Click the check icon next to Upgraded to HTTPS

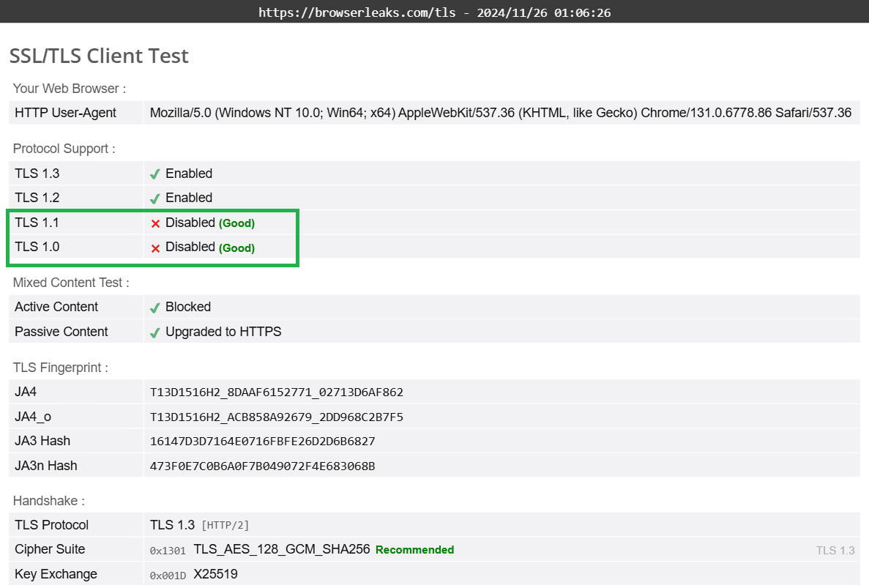pyautogui.click(x=154, y=332)
